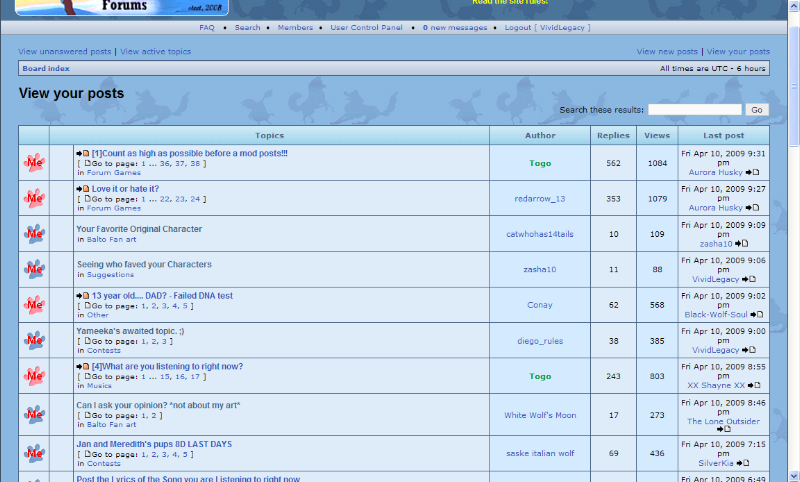View latest post icon next to Aurora Husky 9:27
The width and height of the screenshot is (800, 482).
click(753, 208)
